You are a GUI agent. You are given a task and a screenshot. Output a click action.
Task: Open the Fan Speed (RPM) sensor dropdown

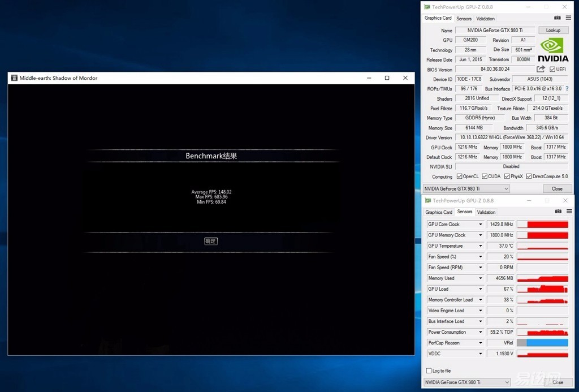coord(481,267)
